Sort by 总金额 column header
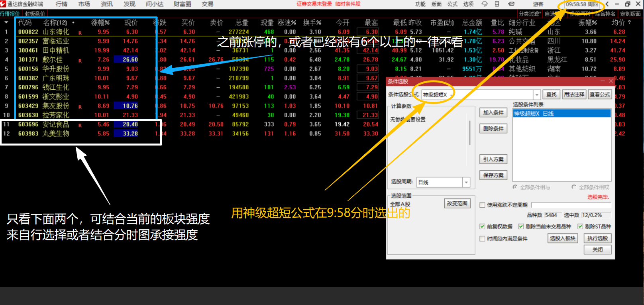 [x=472, y=23]
